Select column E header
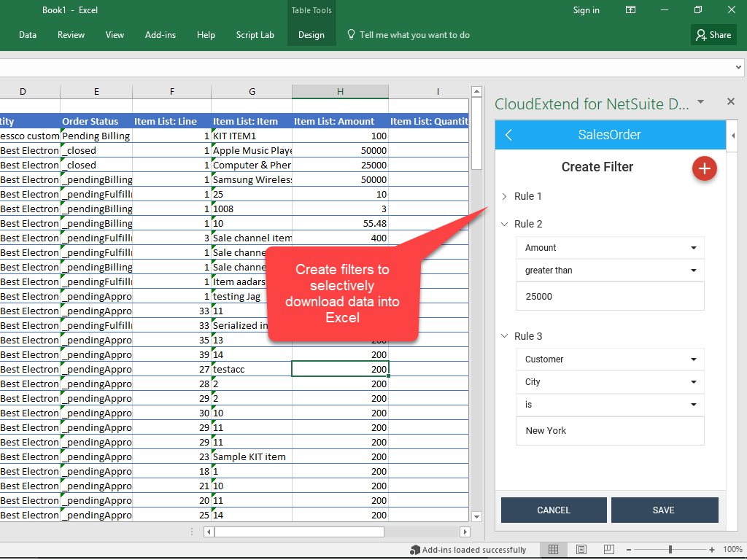747x560 pixels. [x=96, y=91]
